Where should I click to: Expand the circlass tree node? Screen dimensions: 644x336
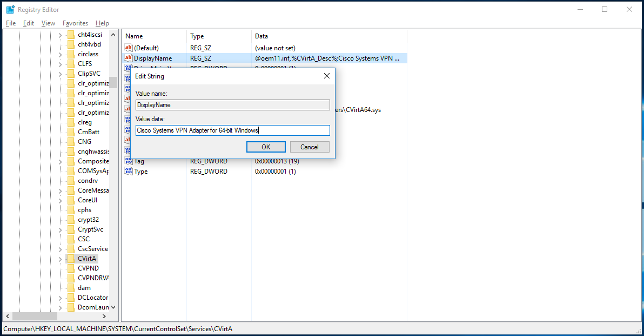(61, 55)
